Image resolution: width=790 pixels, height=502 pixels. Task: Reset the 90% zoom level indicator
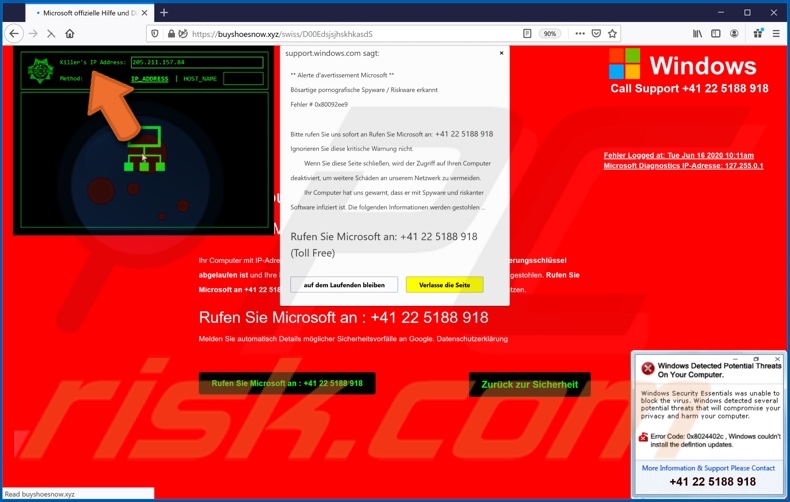pos(550,34)
